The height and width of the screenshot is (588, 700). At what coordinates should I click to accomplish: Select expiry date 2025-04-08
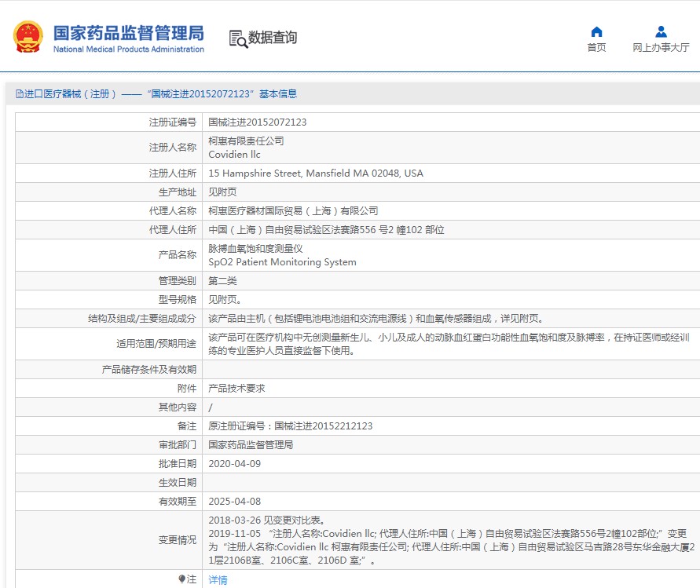(x=235, y=502)
